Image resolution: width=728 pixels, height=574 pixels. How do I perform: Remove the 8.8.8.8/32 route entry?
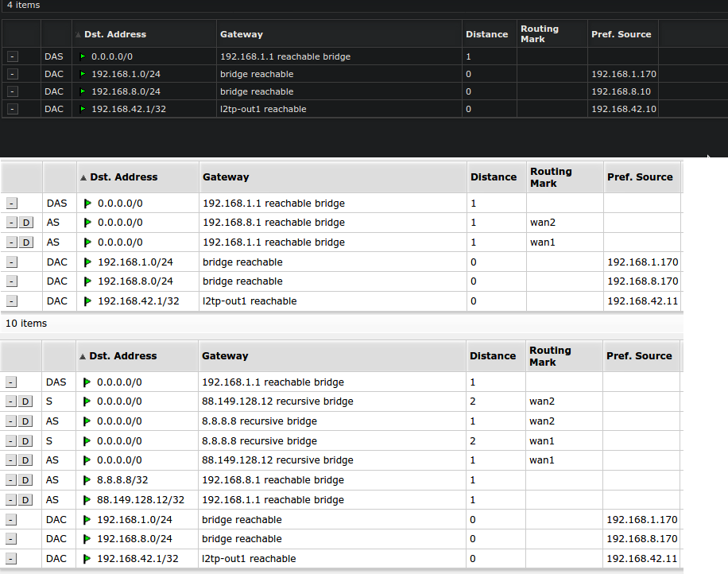pos(11,480)
